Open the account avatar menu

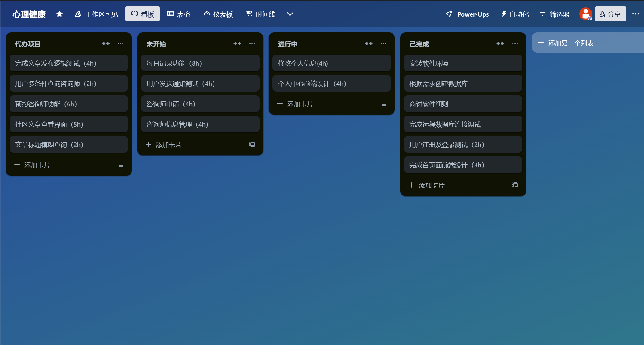[585, 14]
